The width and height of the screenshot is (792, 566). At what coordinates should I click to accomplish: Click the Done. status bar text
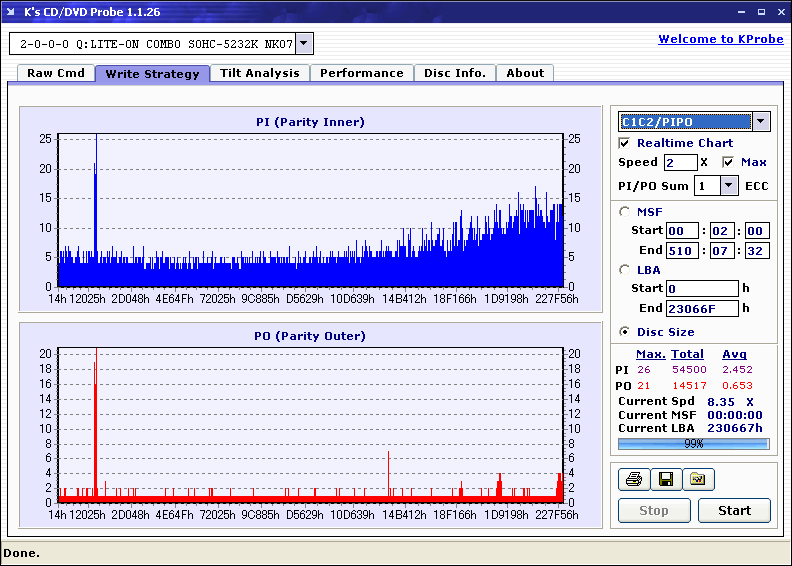(21, 553)
